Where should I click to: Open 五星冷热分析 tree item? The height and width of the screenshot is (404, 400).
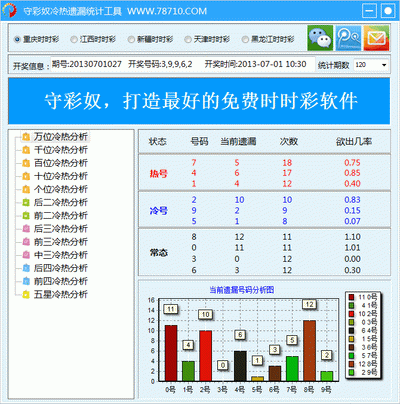point(61,294)
